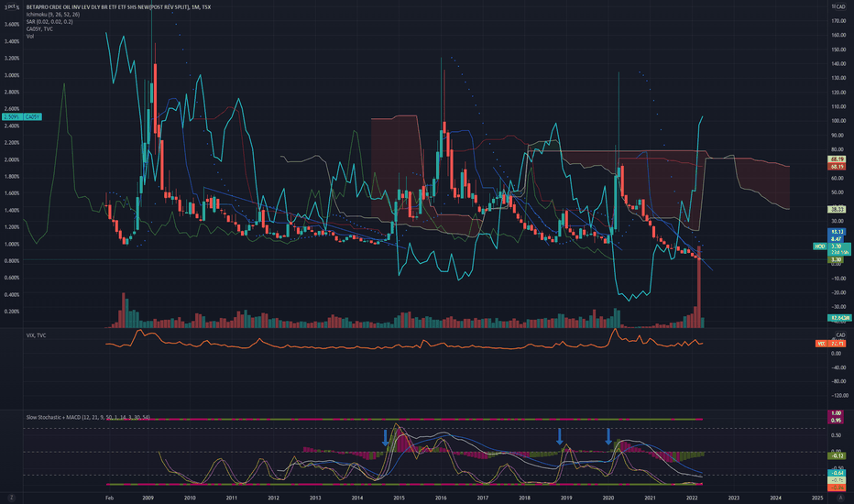The image size is (854, 504).
Task: Select the Slow Stochastic + MACD legend
Action: (88, 417)
